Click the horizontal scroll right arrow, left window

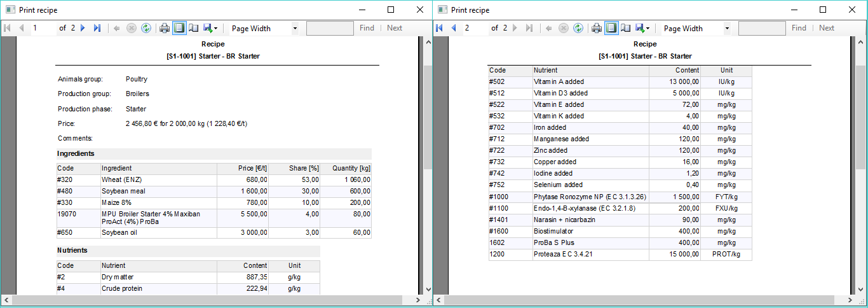tap(417, 300)
